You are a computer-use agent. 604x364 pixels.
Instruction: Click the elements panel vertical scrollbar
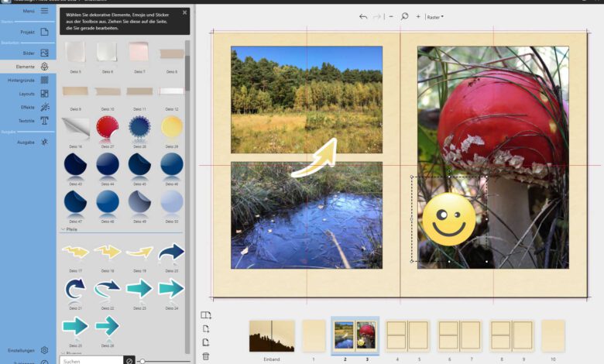click(x=187, y=73)
